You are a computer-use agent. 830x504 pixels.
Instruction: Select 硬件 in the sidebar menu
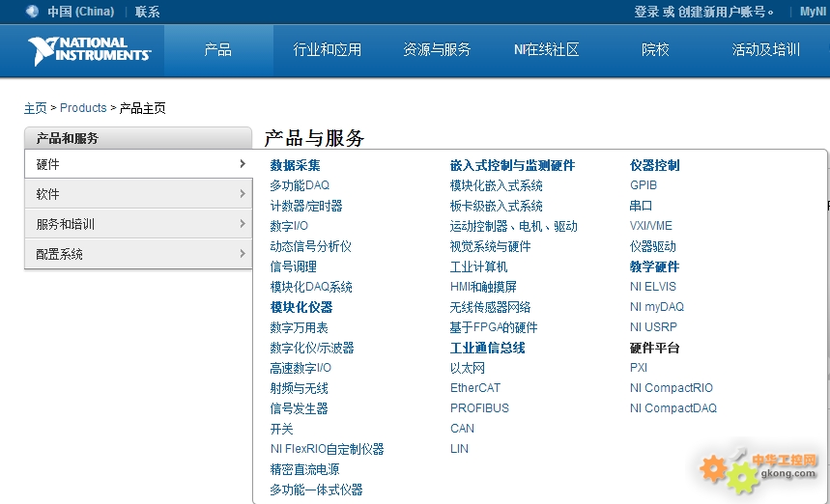[x=138, y=164]
